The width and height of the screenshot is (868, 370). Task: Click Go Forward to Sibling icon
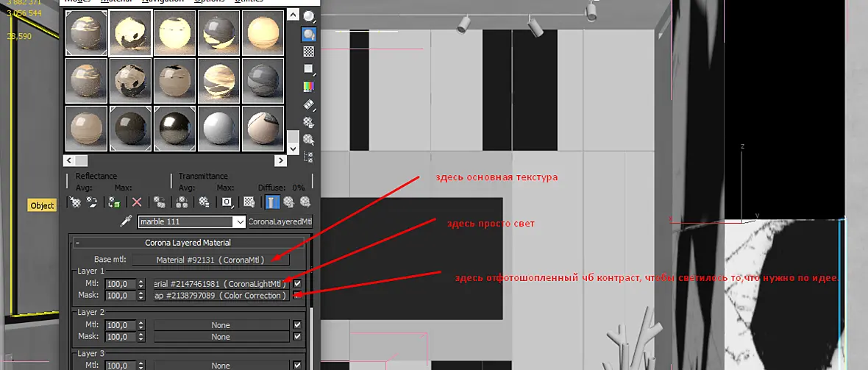305,202
